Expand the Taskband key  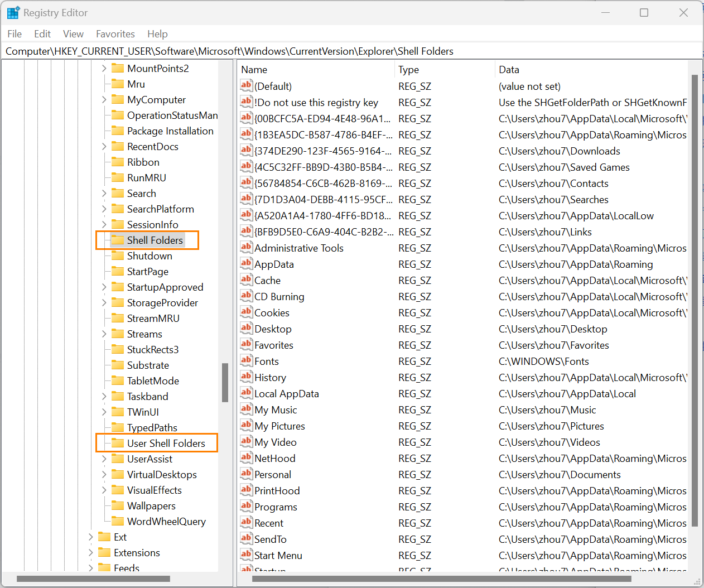coord(104,397)
